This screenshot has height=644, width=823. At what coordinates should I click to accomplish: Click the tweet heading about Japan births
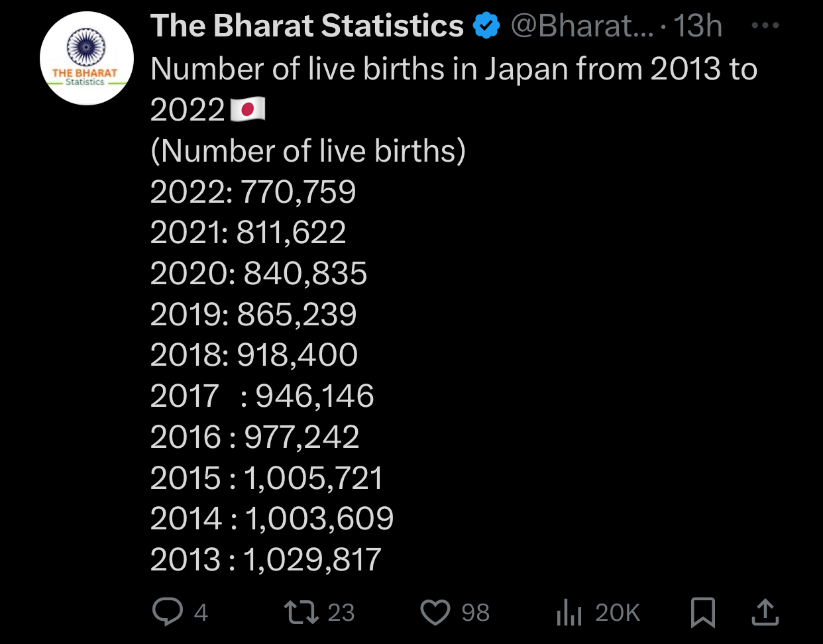tap(453, 89)
